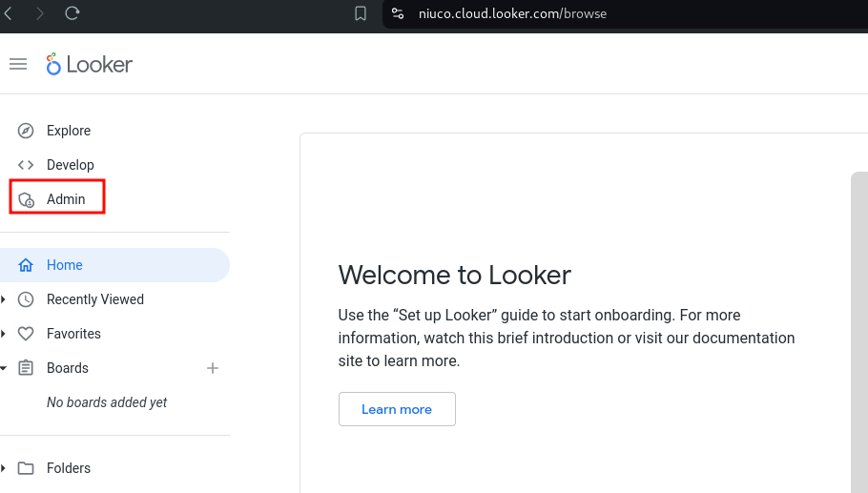Go to Home in the sidebar
The height and width of the screenshot is (493, 868).
pyautogui.click(x=114, y=265)
